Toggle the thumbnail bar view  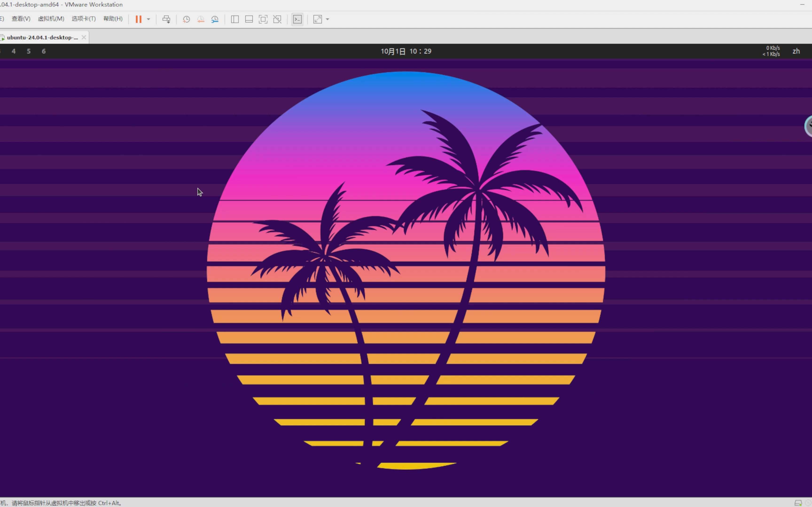tap(249, 19)
